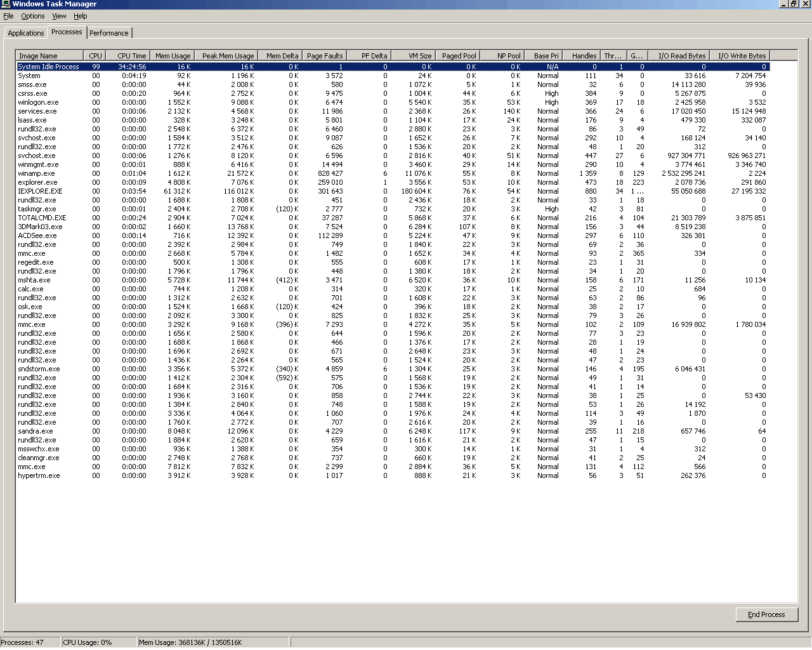
Task: Sort by Base Pri column header
Action: tap(543, 56)
